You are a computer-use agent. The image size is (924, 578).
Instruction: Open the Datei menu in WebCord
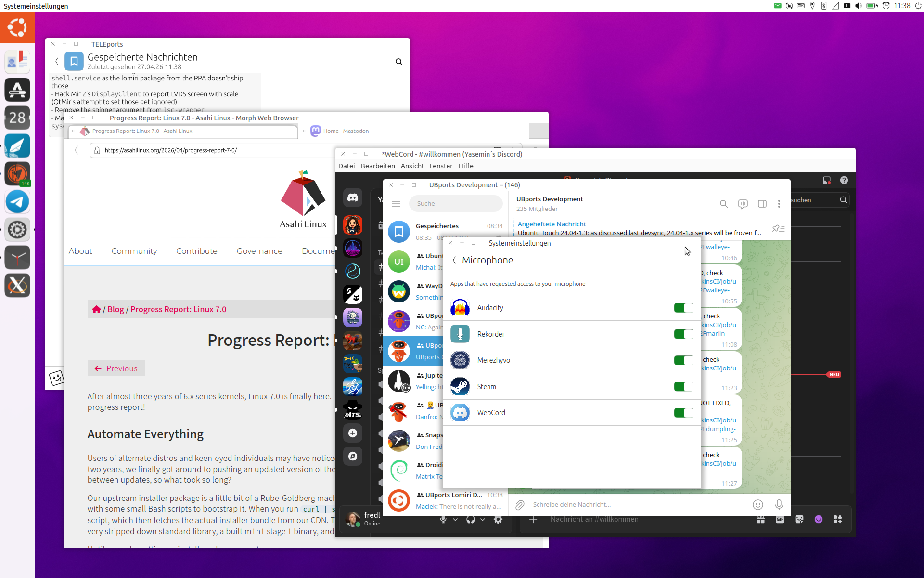tap(346, 166)
